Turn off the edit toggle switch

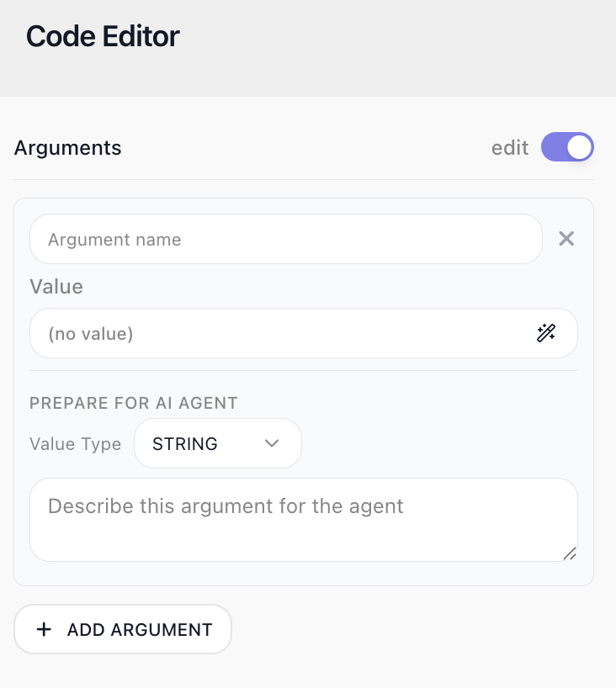pos(567,147)
